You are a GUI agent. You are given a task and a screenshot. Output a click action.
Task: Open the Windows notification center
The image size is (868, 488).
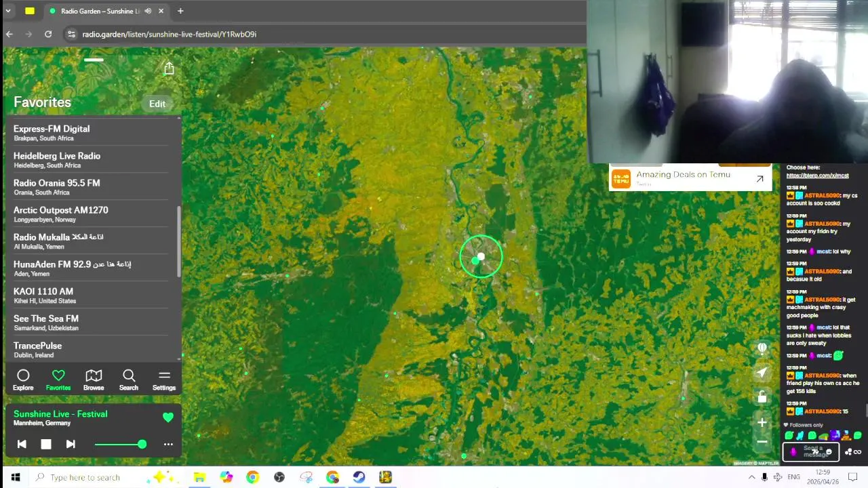[853, 477]
